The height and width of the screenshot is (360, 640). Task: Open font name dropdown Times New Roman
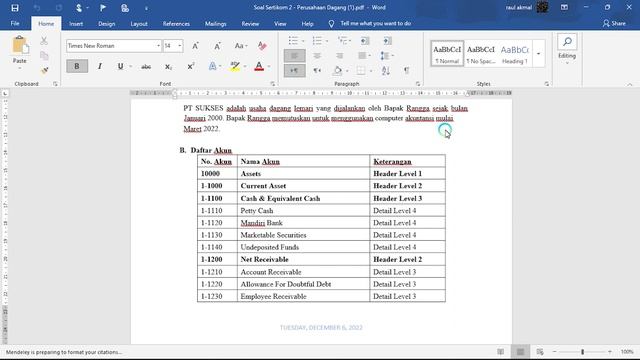coord(158,46)
